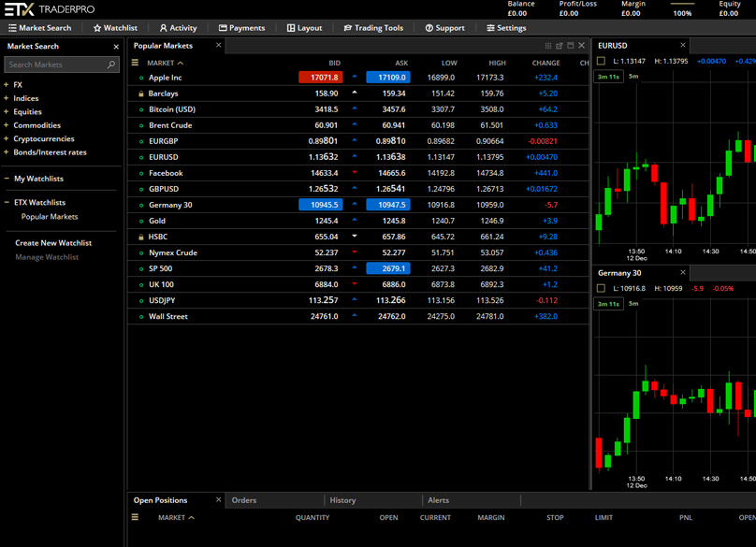756x547 pixels.
Task: Select 5m timeframe on Germany 30 chart
Action: click(x=633, y=304)
